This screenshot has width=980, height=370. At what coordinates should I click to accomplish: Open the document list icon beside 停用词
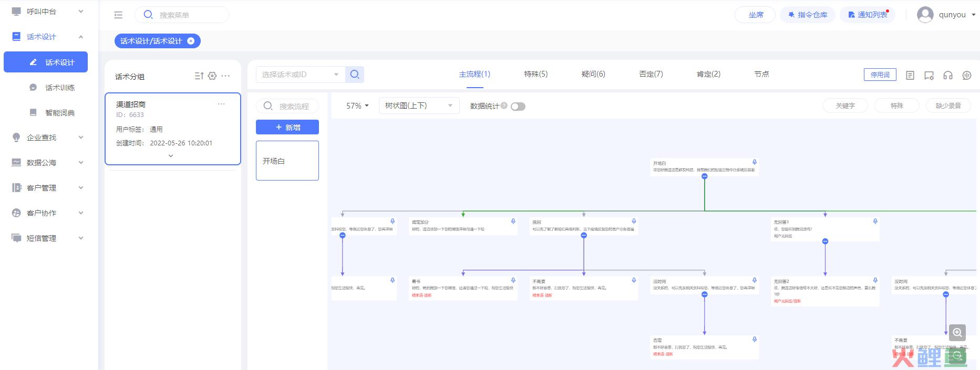(x=910, y=75)
